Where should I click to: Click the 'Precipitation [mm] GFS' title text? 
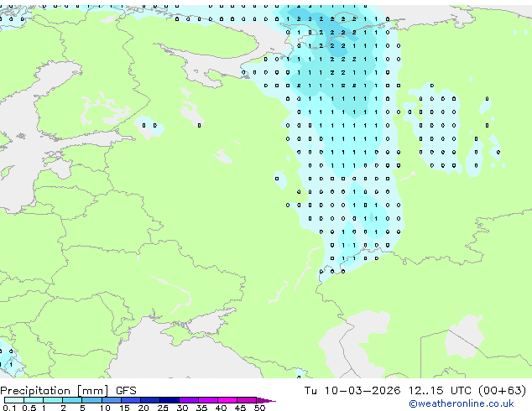click(x=68, y=391)
